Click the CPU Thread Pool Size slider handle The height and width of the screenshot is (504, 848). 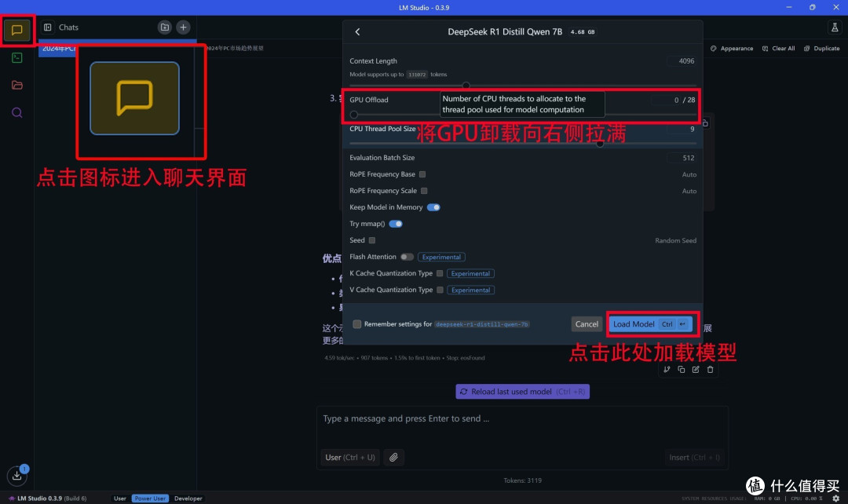[x=600, y=144]
